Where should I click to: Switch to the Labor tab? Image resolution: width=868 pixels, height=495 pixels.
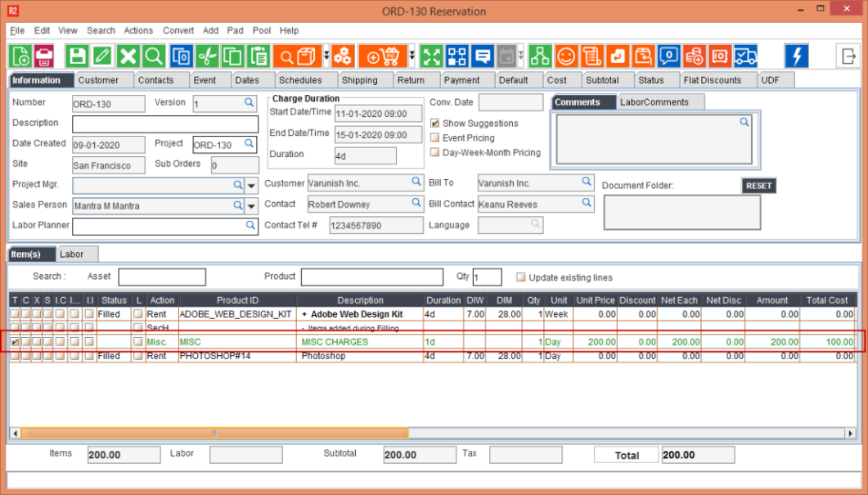[74, 254]
